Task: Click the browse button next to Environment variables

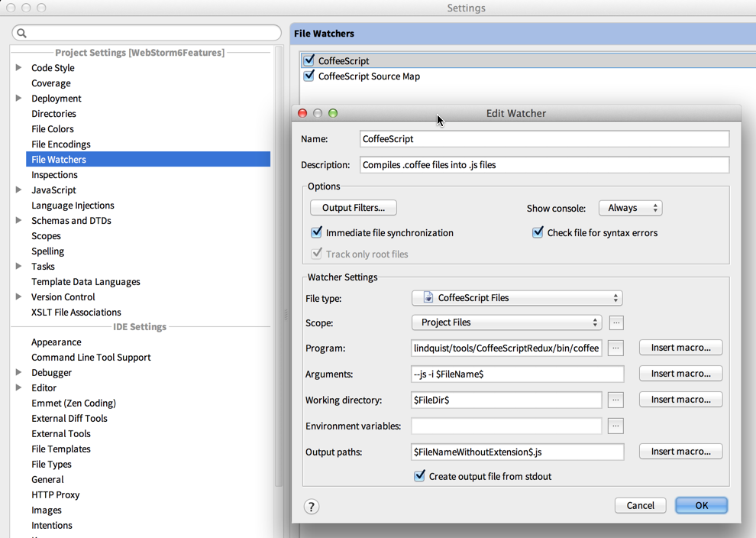Action: pos(615,426)
